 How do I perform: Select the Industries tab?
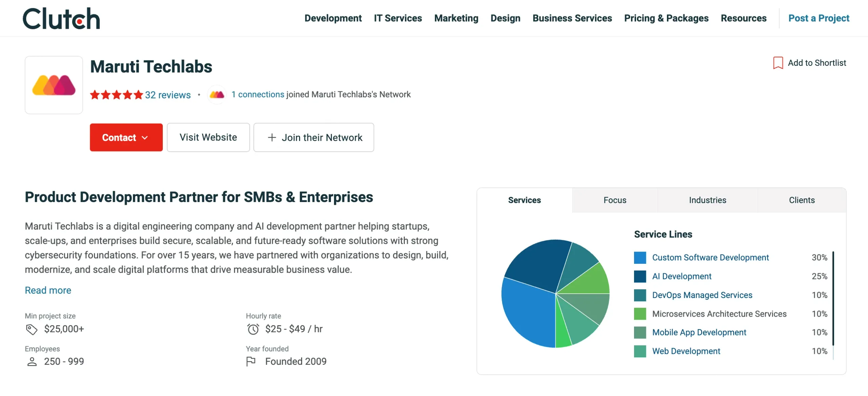pos(707,200)
